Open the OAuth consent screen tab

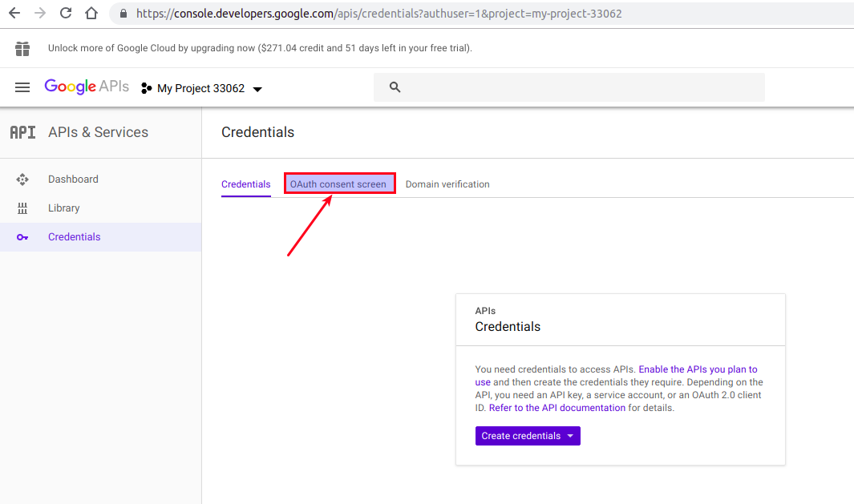tap(338, 184)
